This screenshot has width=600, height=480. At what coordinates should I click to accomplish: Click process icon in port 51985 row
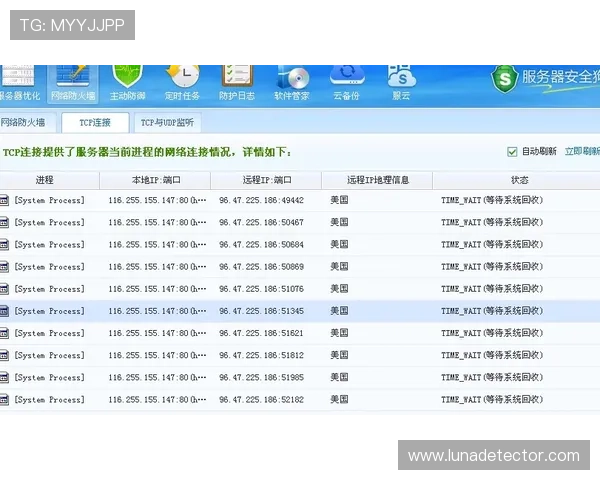[4, 378]
